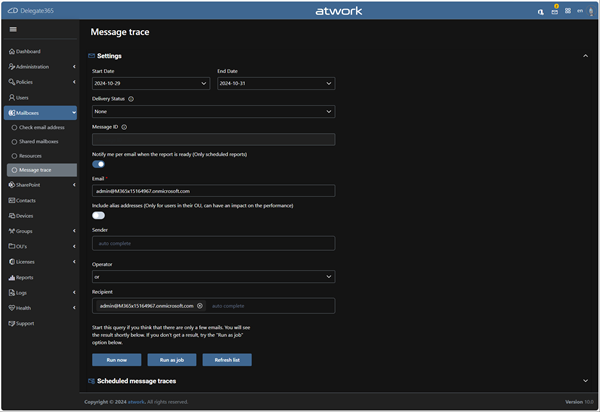Open the user avatar menu
Image resolution: width=600 pixels, height=412 pixels.
[591, 11]
